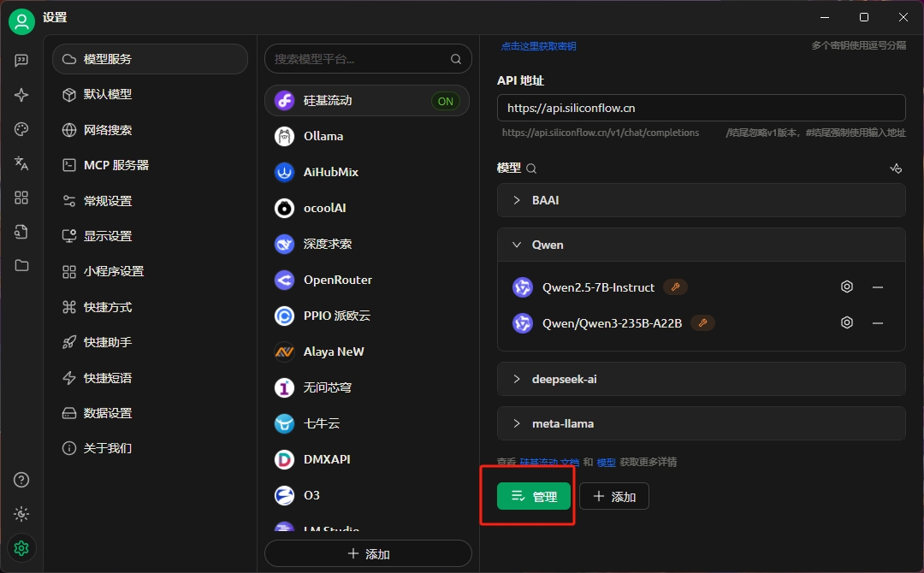Image resolution: width=924 pixels, height=573 pixels.
Task: Open 快捷方式 settings section
Action: pos(150,307)
